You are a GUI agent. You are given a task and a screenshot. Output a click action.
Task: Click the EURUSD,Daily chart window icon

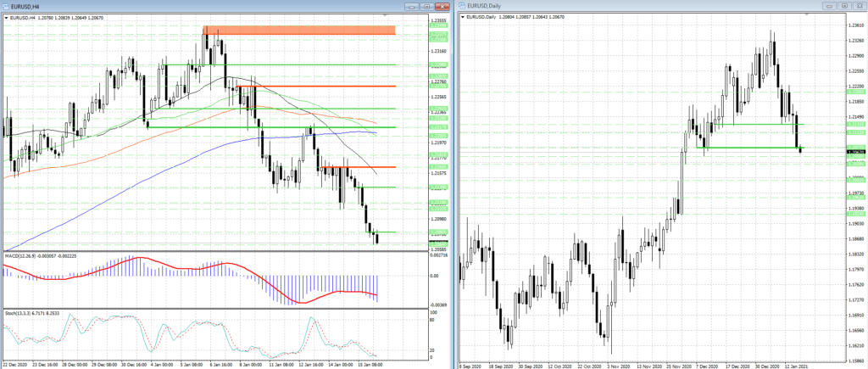(x=463, y=7)
